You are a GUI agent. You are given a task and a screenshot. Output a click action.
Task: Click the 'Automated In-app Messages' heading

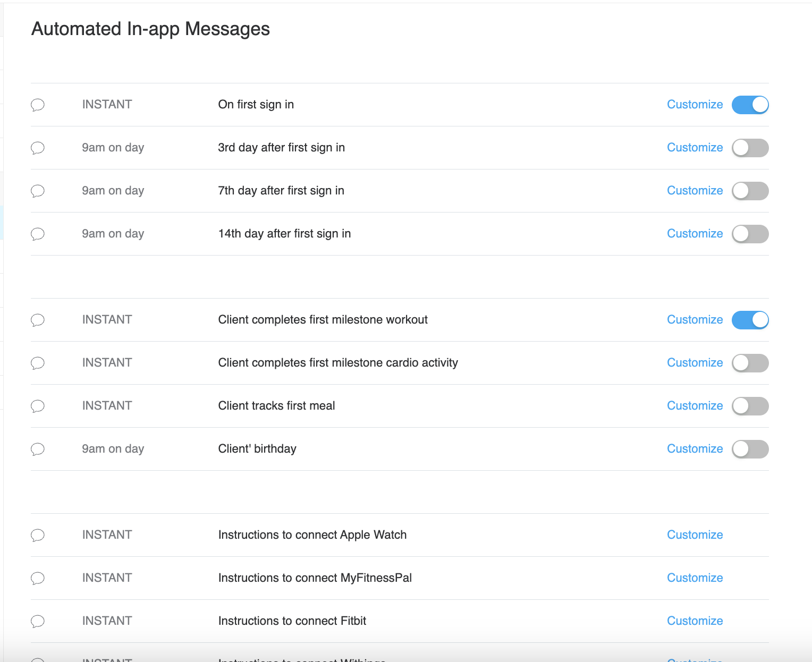tap(150, 29)
